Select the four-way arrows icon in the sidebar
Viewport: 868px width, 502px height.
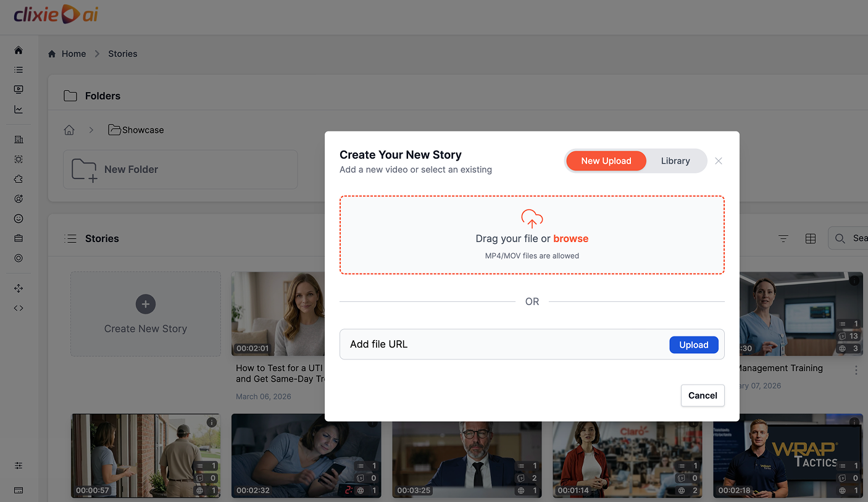19,288
